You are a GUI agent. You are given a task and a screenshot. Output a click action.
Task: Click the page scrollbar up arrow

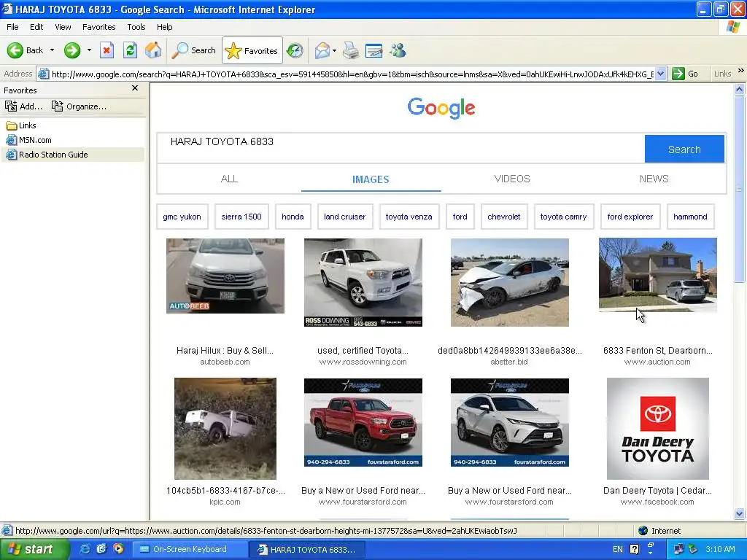point(740,90)
